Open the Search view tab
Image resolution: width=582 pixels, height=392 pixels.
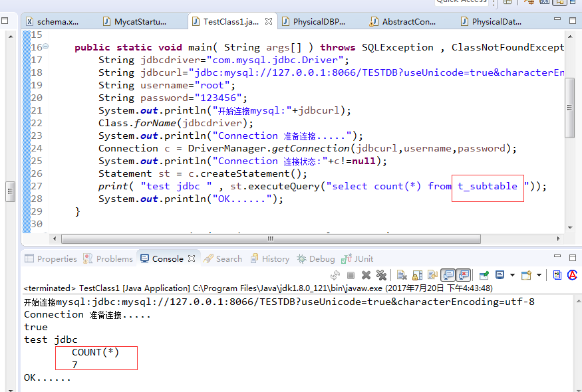[x=223, y=259]
